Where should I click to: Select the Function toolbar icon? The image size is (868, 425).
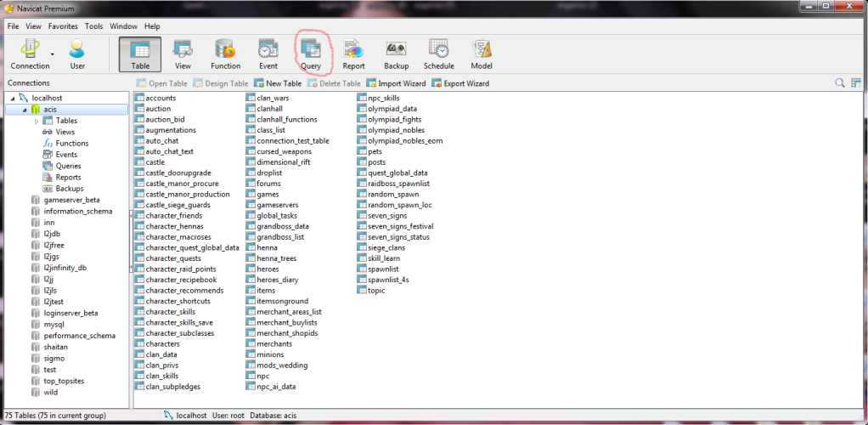coord(225,53)
